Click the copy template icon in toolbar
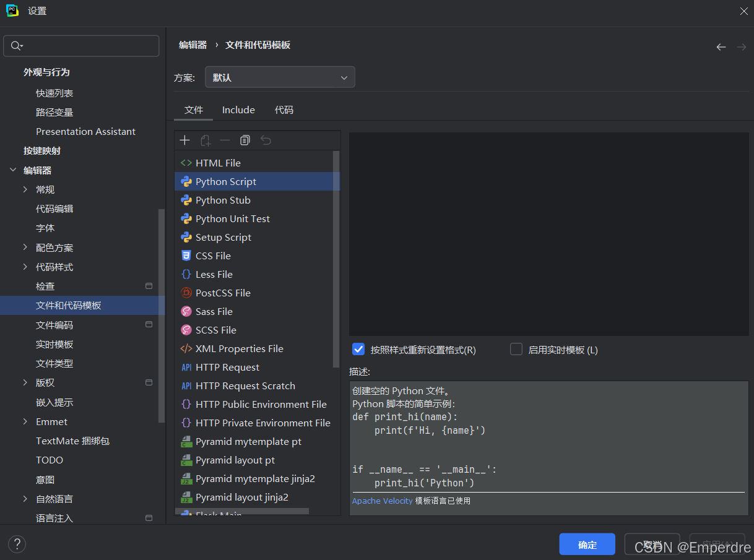This screenshot has height=560, width=754. tap(245, 140)
